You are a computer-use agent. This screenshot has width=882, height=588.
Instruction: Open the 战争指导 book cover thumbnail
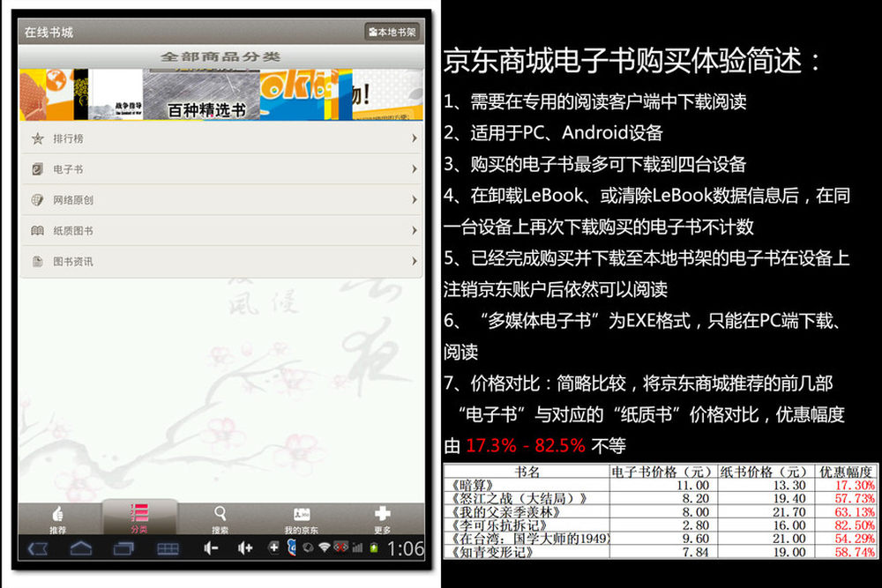116,94
